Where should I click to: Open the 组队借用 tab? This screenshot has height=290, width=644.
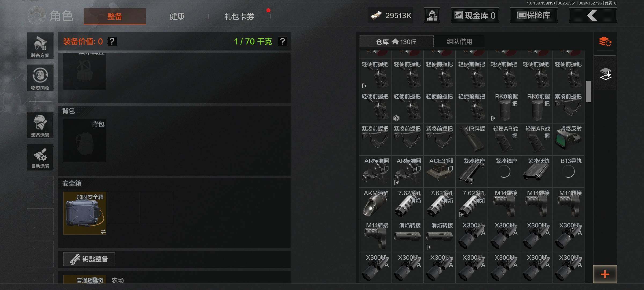click(x=459, y=42)
